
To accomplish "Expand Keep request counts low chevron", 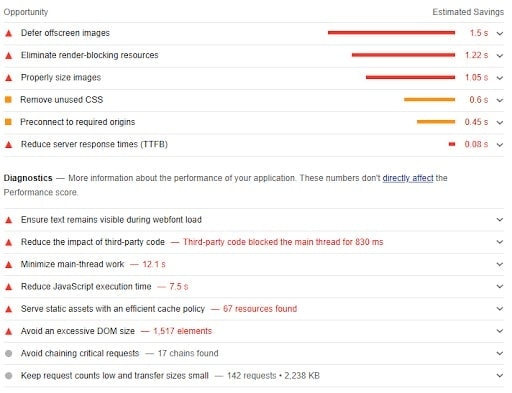I will click(x=499, y=376).
